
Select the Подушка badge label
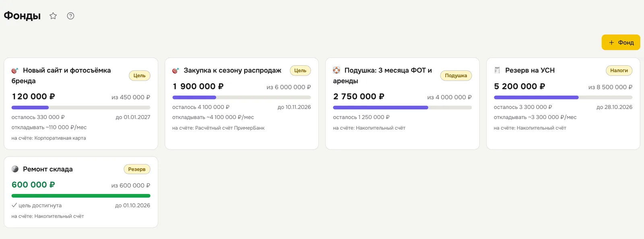click(456, 76)
